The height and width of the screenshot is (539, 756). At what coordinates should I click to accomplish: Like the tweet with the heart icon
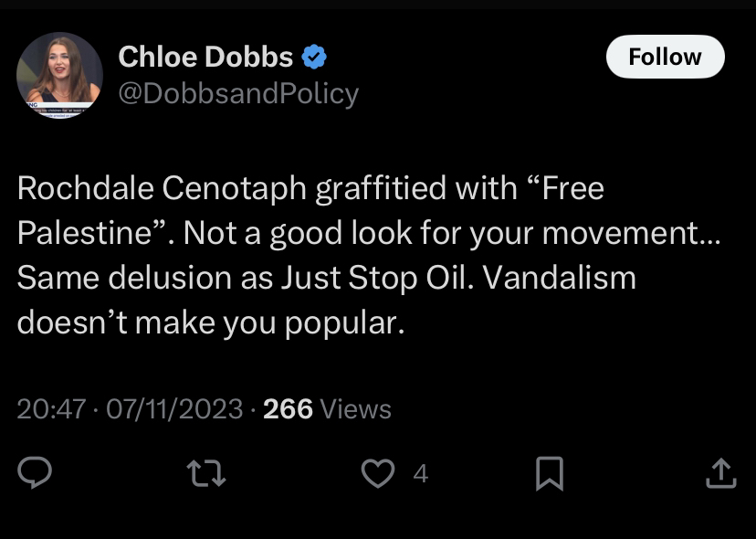coord(378,473)
